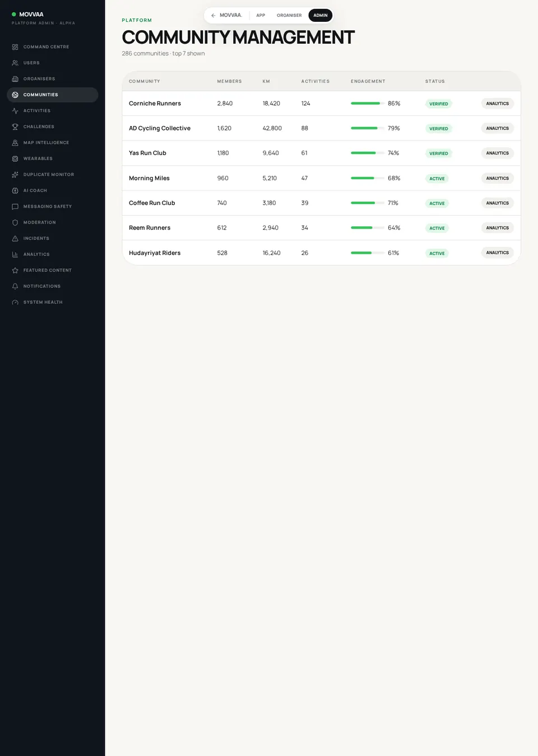Click the Verified badge for AD Cycling Collective

439,129
